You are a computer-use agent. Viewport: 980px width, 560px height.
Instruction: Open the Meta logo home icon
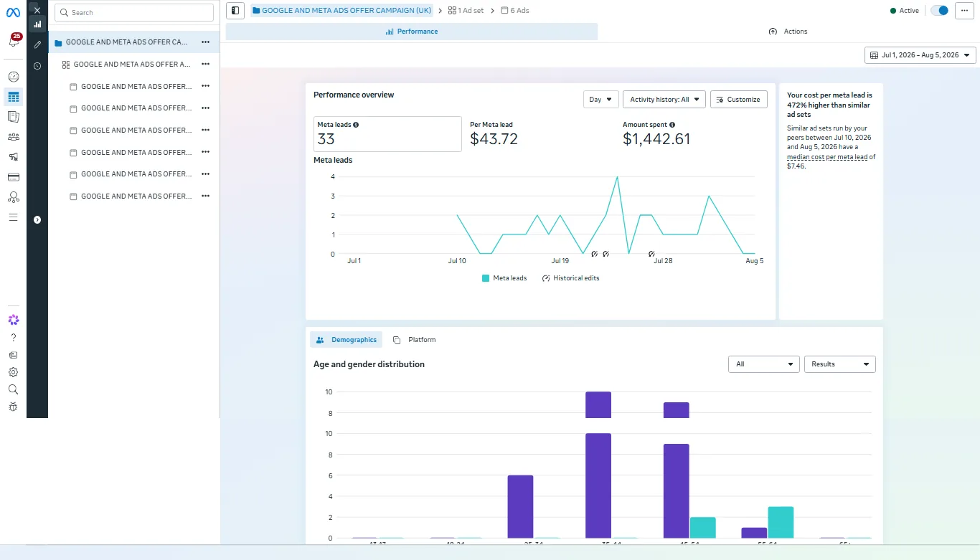(13, 11)
